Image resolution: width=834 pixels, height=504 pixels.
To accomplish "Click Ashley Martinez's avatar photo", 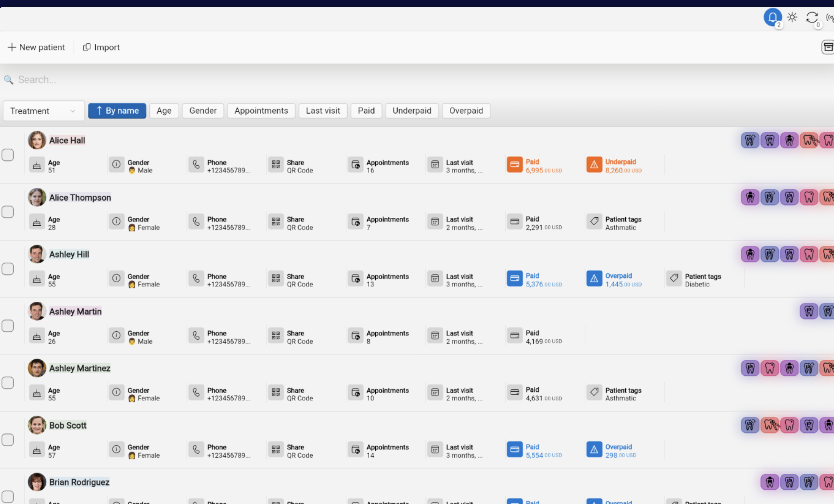I will 37,368.
